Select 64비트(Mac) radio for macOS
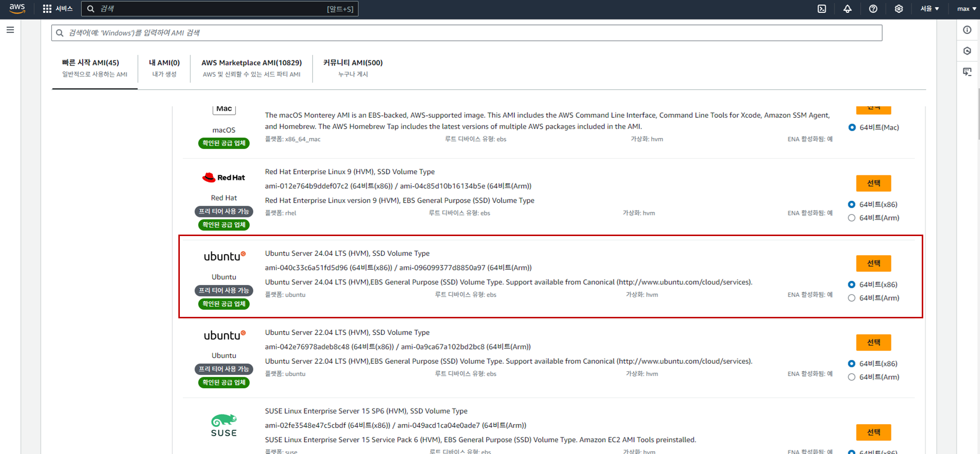 pyautogui.click(x=852, y=127)
